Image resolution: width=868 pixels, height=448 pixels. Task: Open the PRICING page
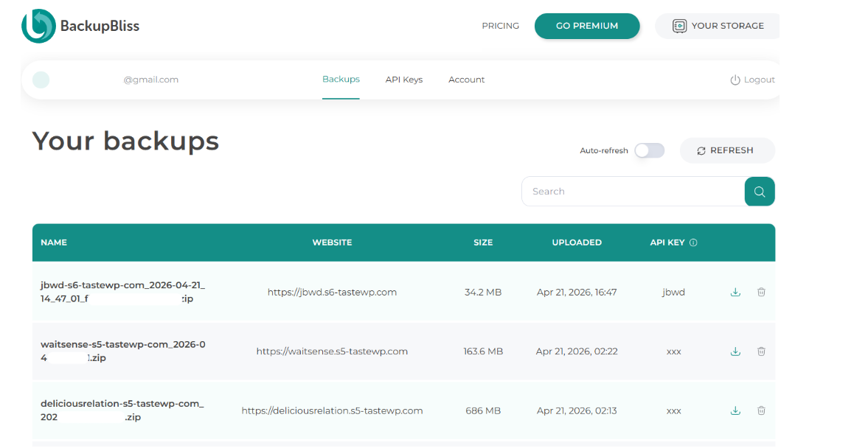pyautogui.click(x=500, y=26)
